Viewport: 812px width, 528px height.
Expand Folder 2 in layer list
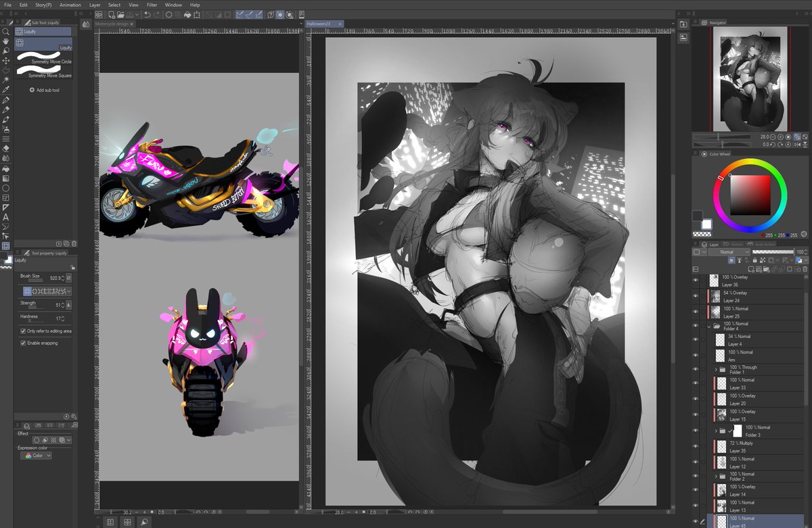click(x=716, y=476)
